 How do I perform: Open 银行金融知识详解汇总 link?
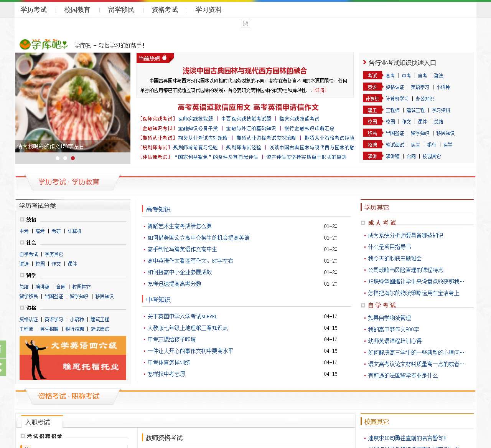(x=309, y=128)
